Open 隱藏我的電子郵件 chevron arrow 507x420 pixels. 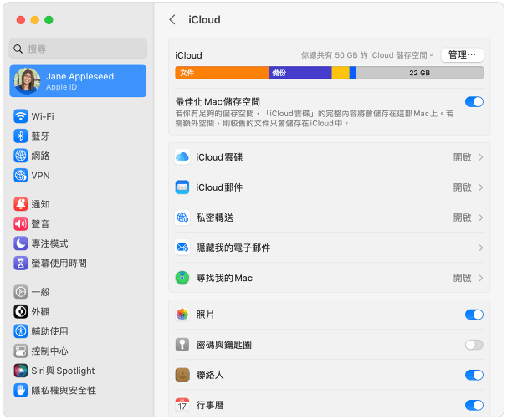pos(481,248)
